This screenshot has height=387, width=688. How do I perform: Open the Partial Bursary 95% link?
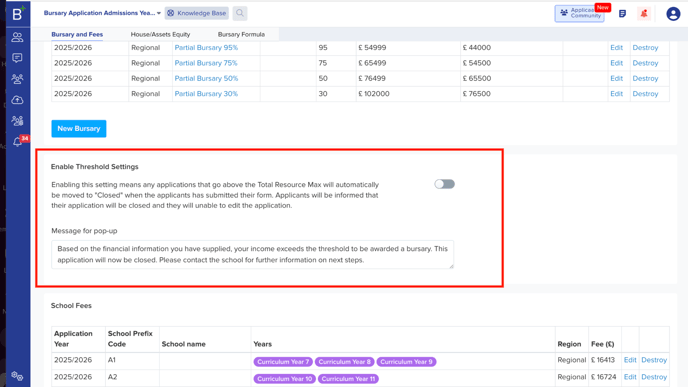pos(206,47)
